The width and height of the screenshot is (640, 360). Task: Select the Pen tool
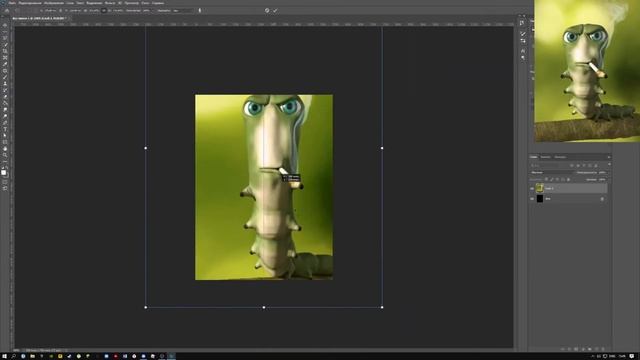tap(5, 122)
